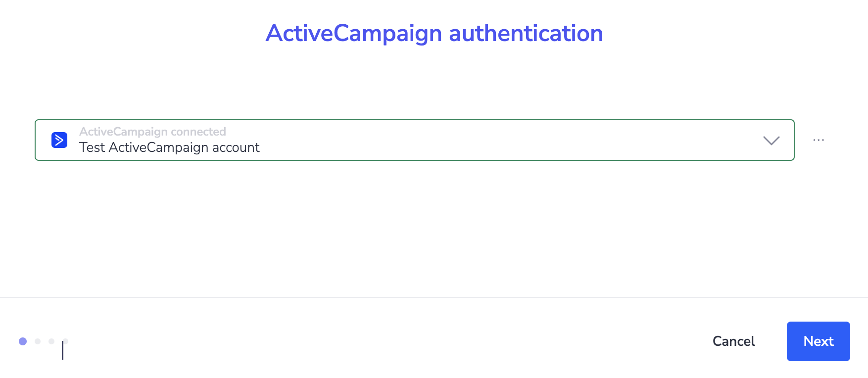Show connection options via ellipsis beside dropdown
The width and height of the screenshot is (868, 378).
click(x=819, y=140)
